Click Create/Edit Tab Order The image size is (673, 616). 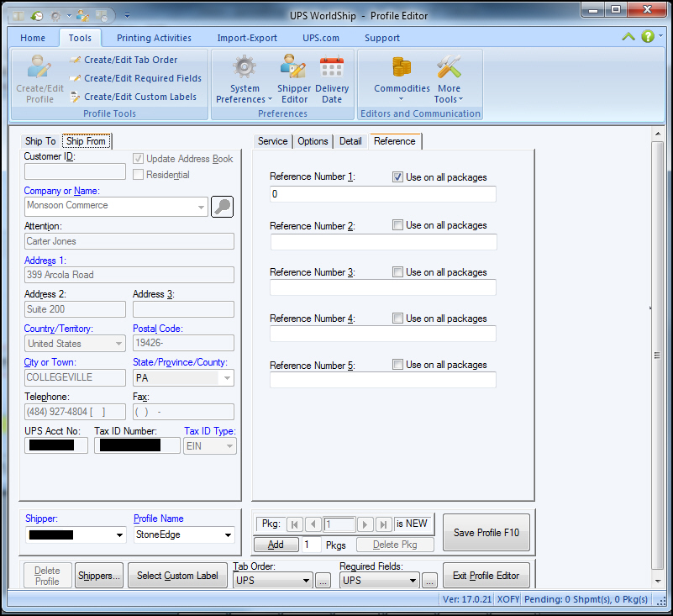(x=130, y=60)
